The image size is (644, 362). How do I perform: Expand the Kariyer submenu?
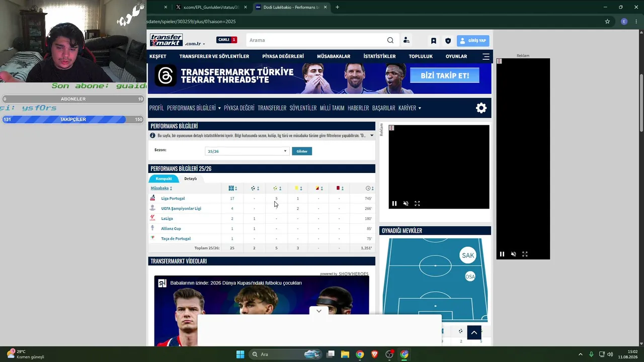[x=420, y=108]
